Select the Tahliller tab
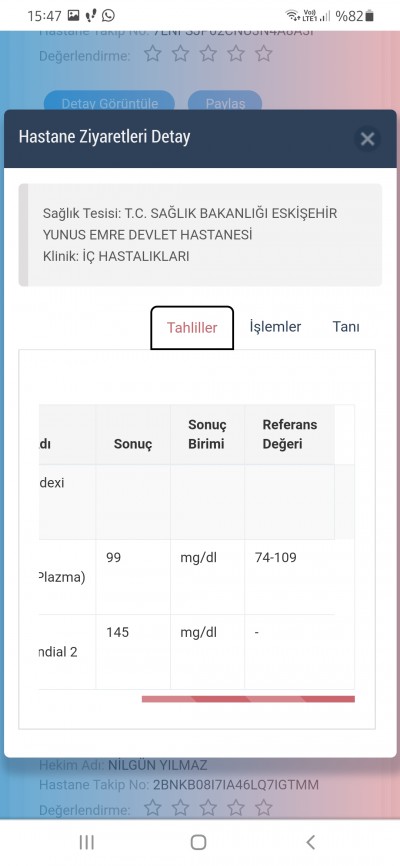The height and width of the screenshot is (866, 400). tap(192, 328)
